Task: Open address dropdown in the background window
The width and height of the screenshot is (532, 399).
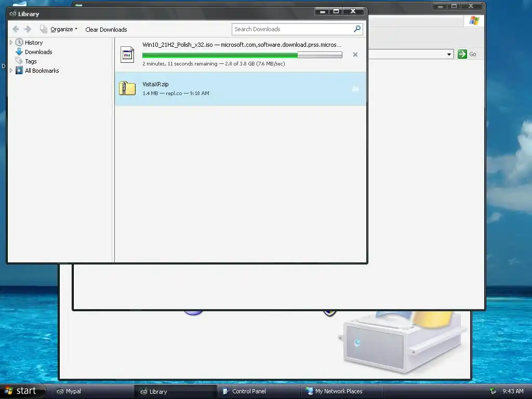Action: tap(449, 54)
